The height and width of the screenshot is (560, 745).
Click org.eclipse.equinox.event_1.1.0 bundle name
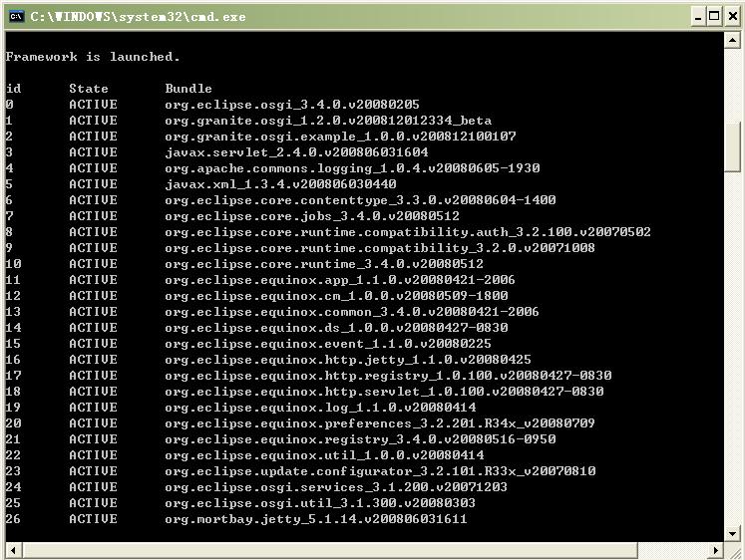(x=328, y=344)
